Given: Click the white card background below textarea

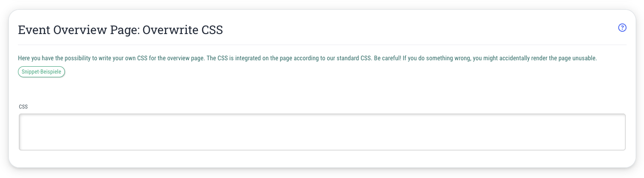Looking at the screenshot, I should (x=322, y=159).
